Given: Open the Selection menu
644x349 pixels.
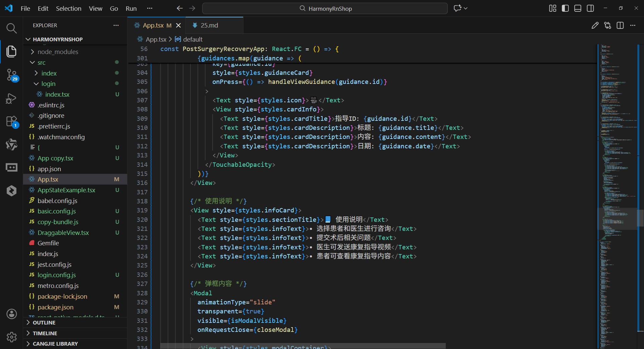Looking at the screenshot, I should [68, 8].
